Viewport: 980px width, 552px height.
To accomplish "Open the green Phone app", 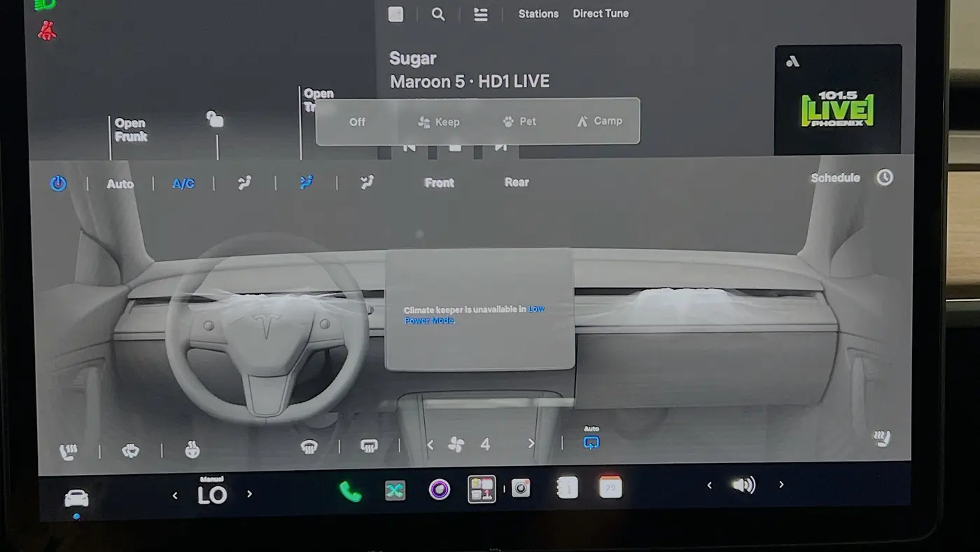I will pyautogui.click(x=350, y=491).
